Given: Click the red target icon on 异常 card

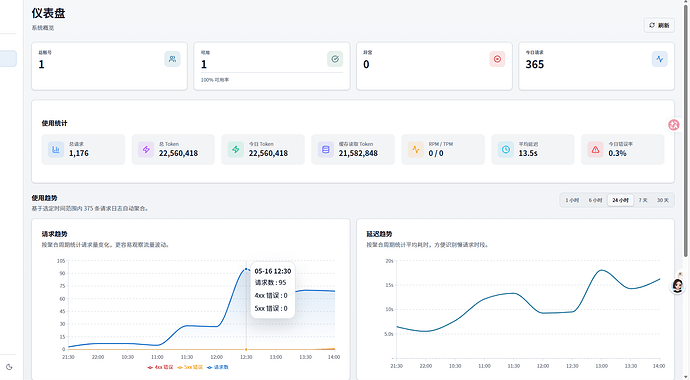Looking at the screenshot, I should tap(497, 59).
